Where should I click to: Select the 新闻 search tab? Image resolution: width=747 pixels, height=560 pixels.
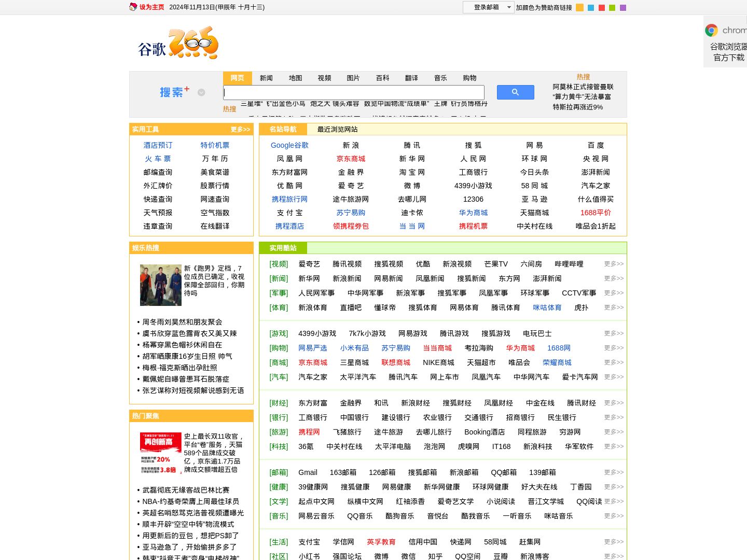point(267,78)
